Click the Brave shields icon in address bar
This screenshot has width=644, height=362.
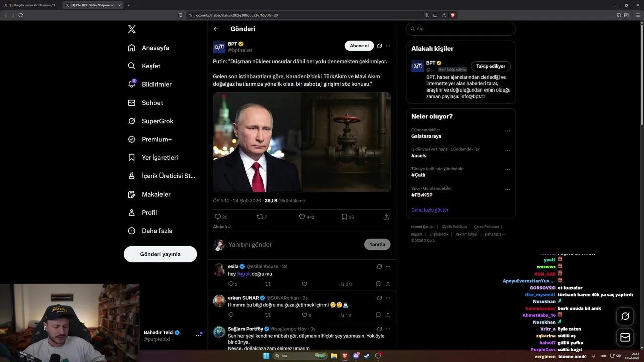click(x=453, y=15)
